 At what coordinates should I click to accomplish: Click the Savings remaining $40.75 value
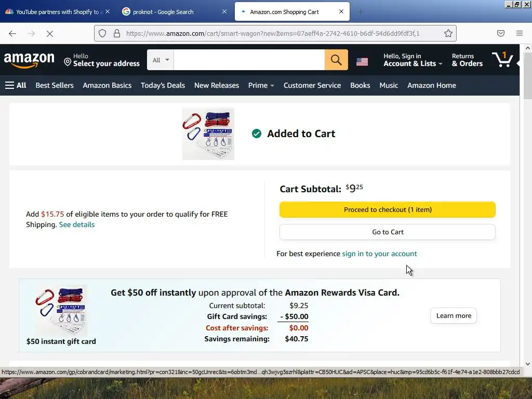tap(297, 339)
